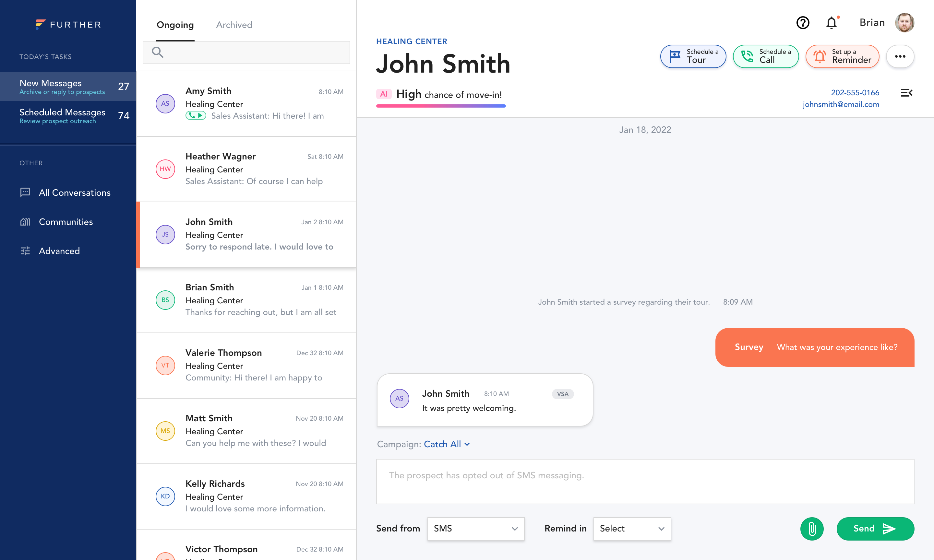Viewport: 934px width, 560px height.
Task: Click the alarm bell icon in Set up a Reminder
Action: point(820,56)
